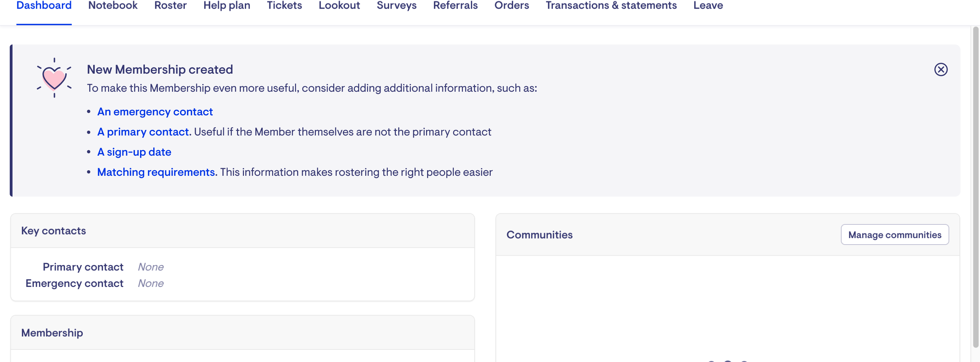Click the heart icon in the banner
The height and width of the screenshot is (362, 980).
pyautogui.click(x=54, y=78)
